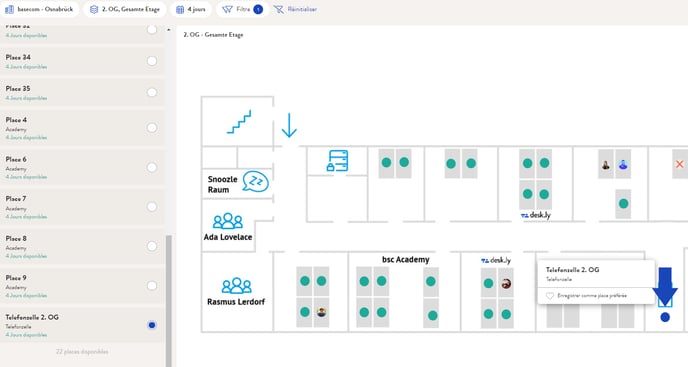Screen dimensions: 688x367
Task: Open the Ada Lovelace meeting room icon
Action: 228,221
